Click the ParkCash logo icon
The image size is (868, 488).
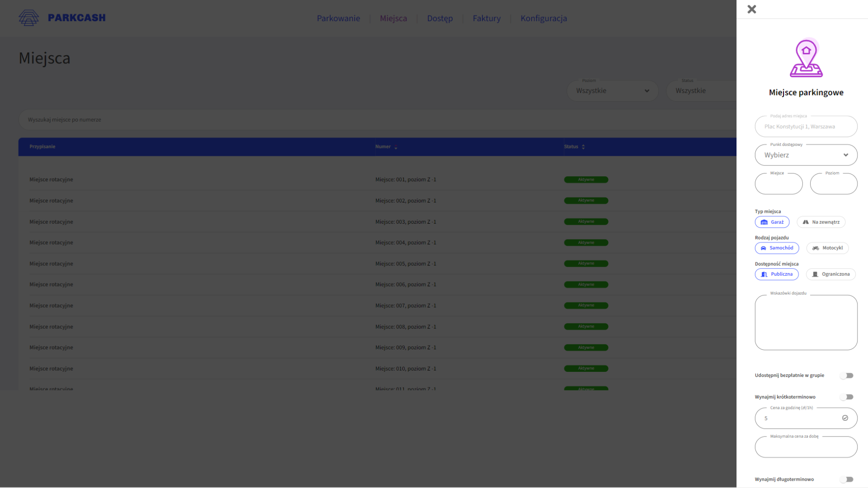pyautogui.click(x=28, y=18)
